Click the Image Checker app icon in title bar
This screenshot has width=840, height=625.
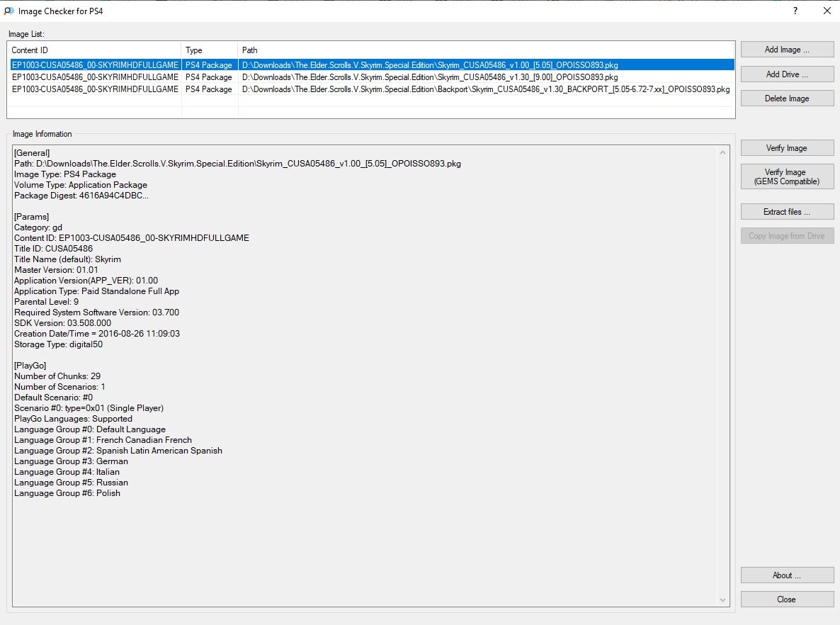8,11
